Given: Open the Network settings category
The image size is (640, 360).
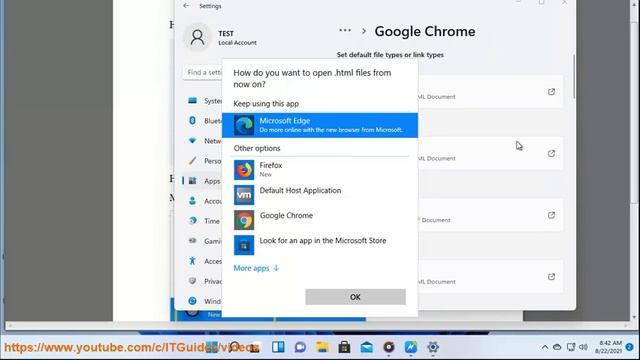Looking at the screenshot, I should point(204,140).
